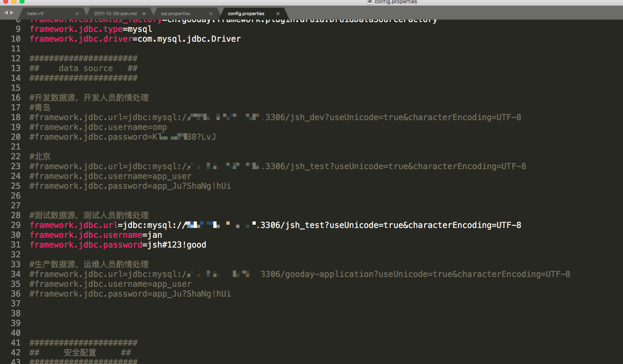Click the jsh_dev URL on line 18
The height and width of the screenshot is (364, 623).
[275, 117]
